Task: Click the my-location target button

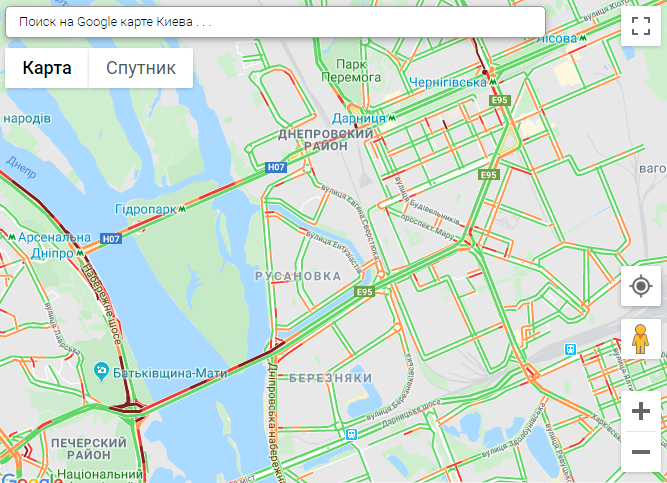Action: (x=641, y=286)
